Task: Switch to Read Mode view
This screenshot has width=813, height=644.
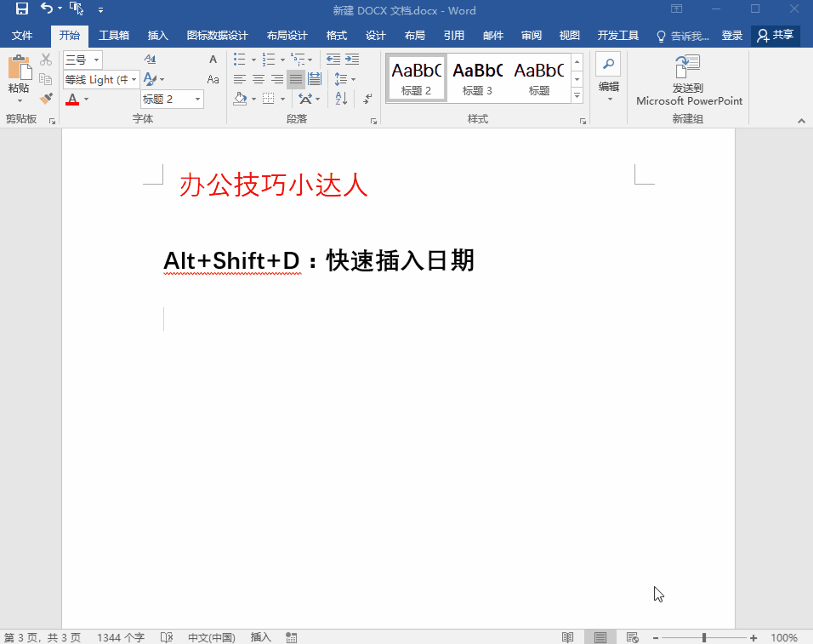Action: pyautogui.click(x=568, y=637)
